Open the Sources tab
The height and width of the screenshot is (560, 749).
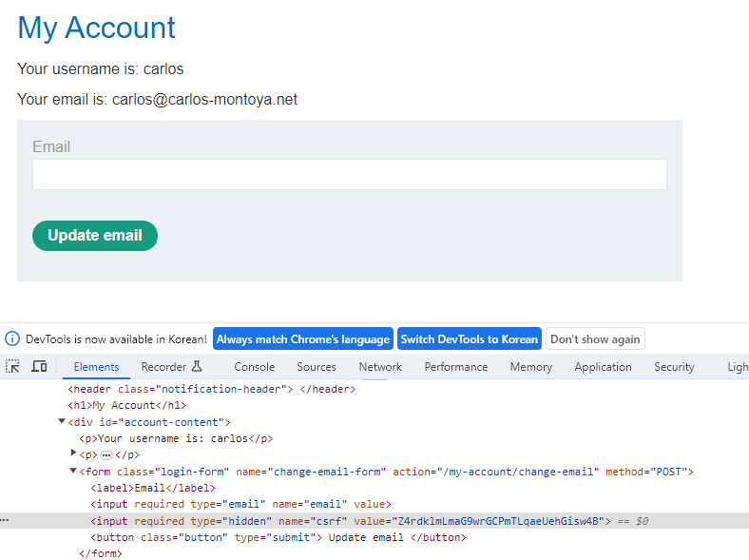click(317, 366)
